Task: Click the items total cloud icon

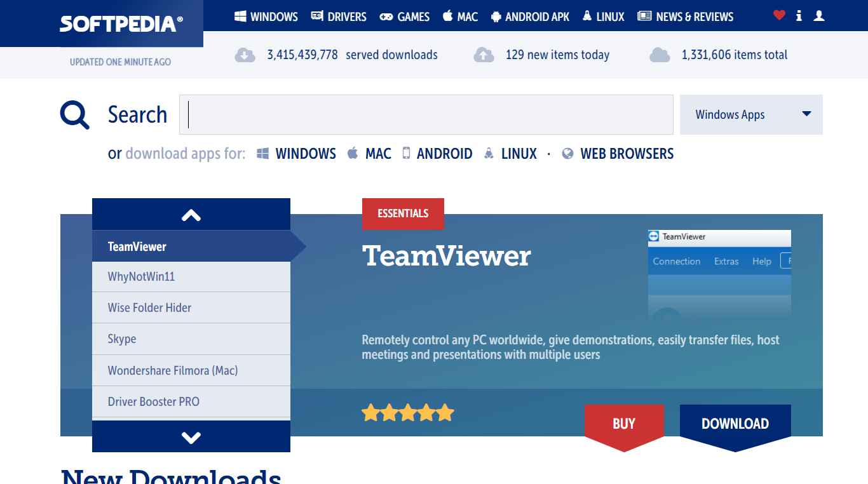Action: click(x=660, y=55)
